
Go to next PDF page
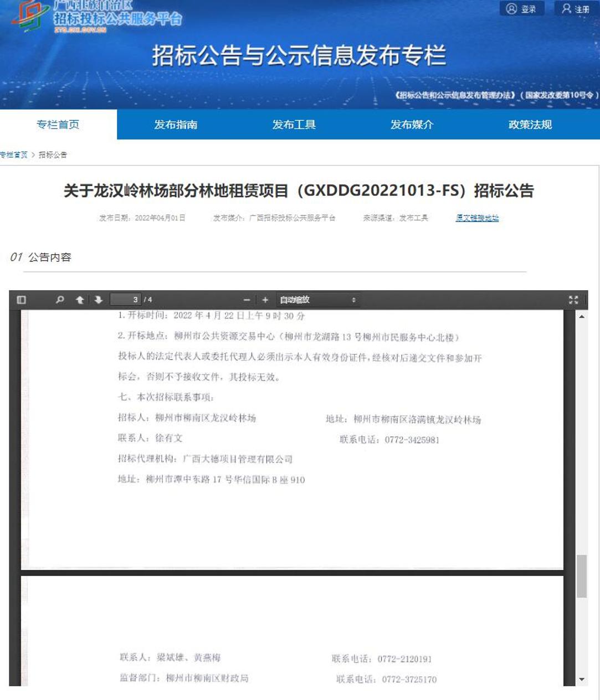(99, 300)
